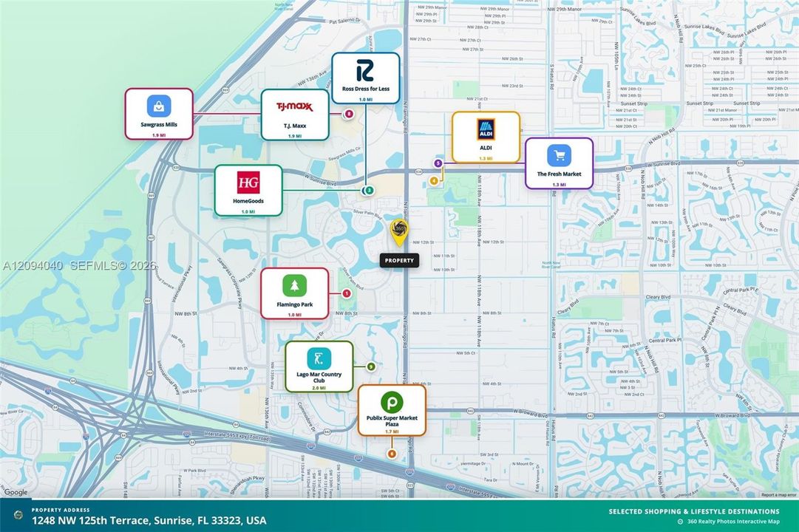Screen dimensions: 799x532
Task: Select green map marker number 9
Action: [x=371, y=366]
